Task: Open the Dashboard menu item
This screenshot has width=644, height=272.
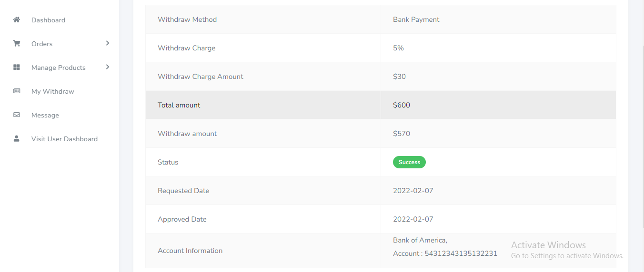Action: (x=48, y=20)
